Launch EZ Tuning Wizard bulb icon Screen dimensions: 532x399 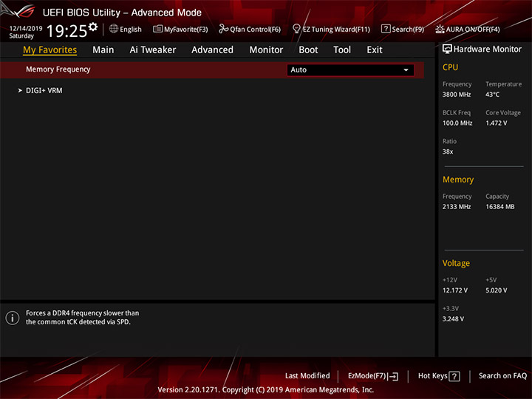(296, 29)
